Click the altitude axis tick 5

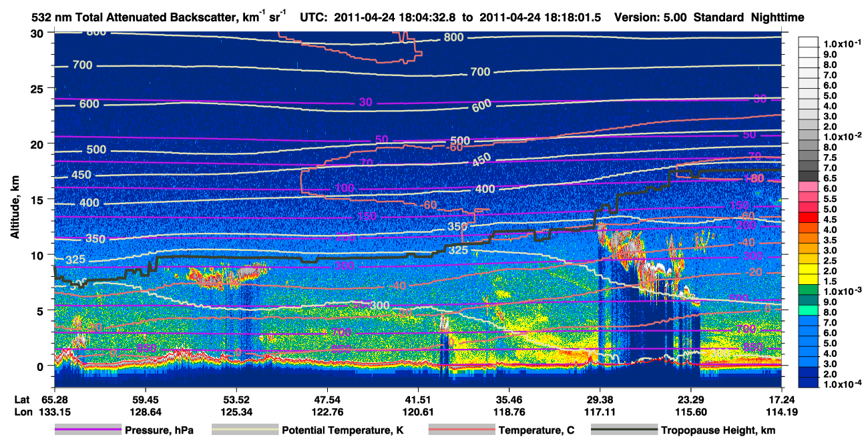pos(41,310)
